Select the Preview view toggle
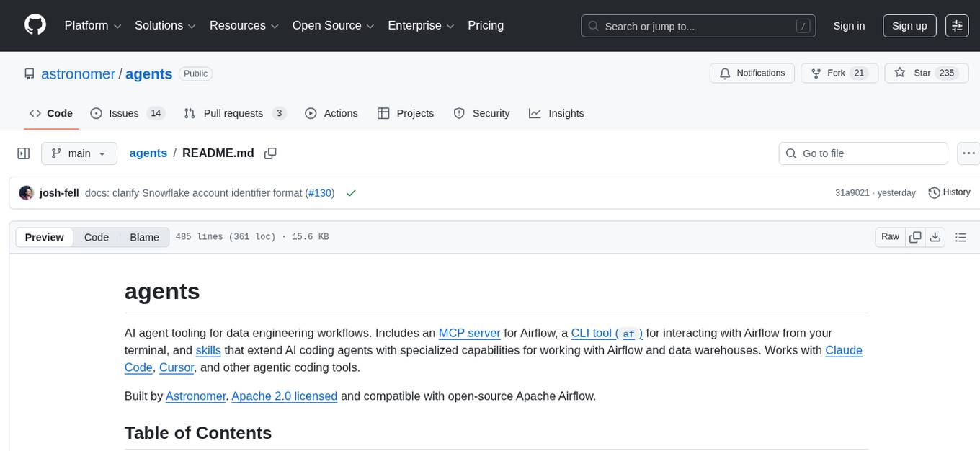This screenshot has width=980, height=451. pyautogui.click(x=45, y=237)
